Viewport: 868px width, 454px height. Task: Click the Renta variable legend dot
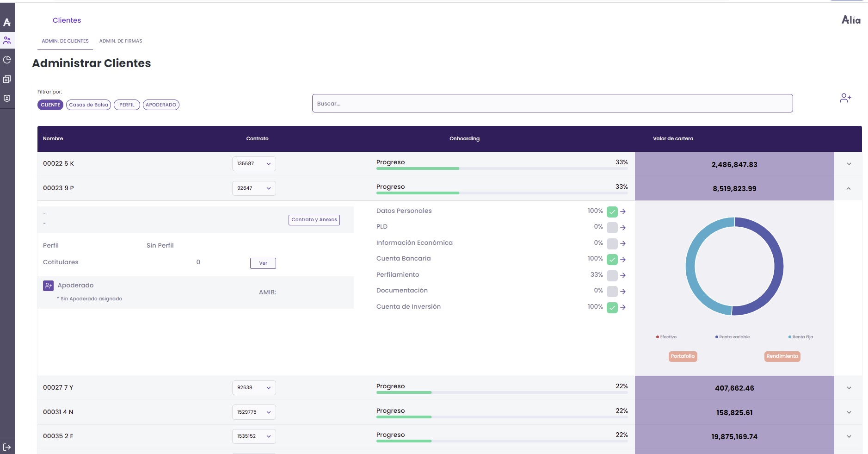(717, 337)
